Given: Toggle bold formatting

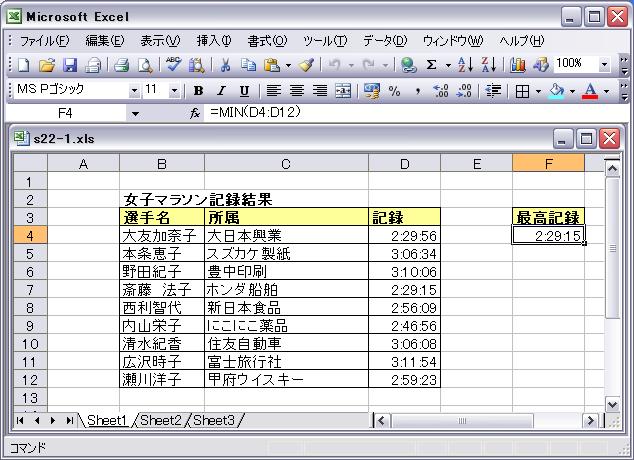Looking at the screenshot, I should point(198,91).
